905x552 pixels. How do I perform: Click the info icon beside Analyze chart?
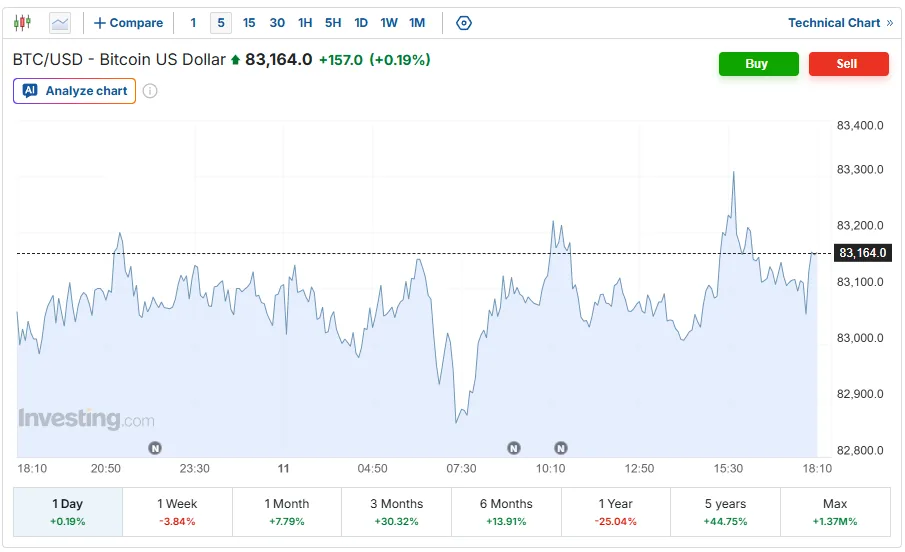point(150,91)
